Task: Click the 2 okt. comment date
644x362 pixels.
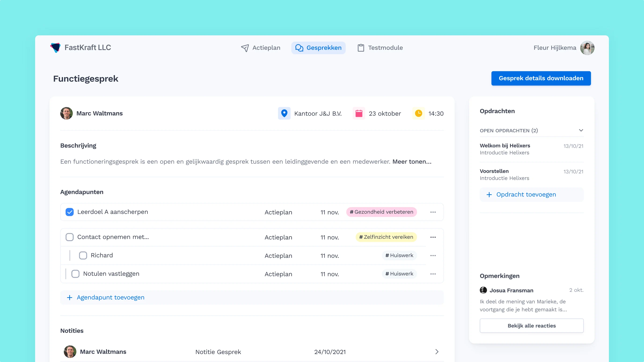Action: [576, 290]
